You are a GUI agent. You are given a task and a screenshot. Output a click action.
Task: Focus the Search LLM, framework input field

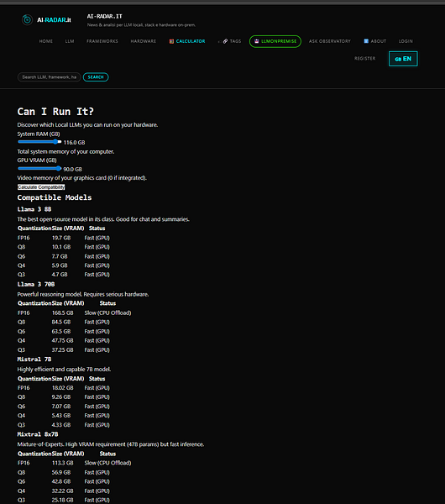[50, 77]
